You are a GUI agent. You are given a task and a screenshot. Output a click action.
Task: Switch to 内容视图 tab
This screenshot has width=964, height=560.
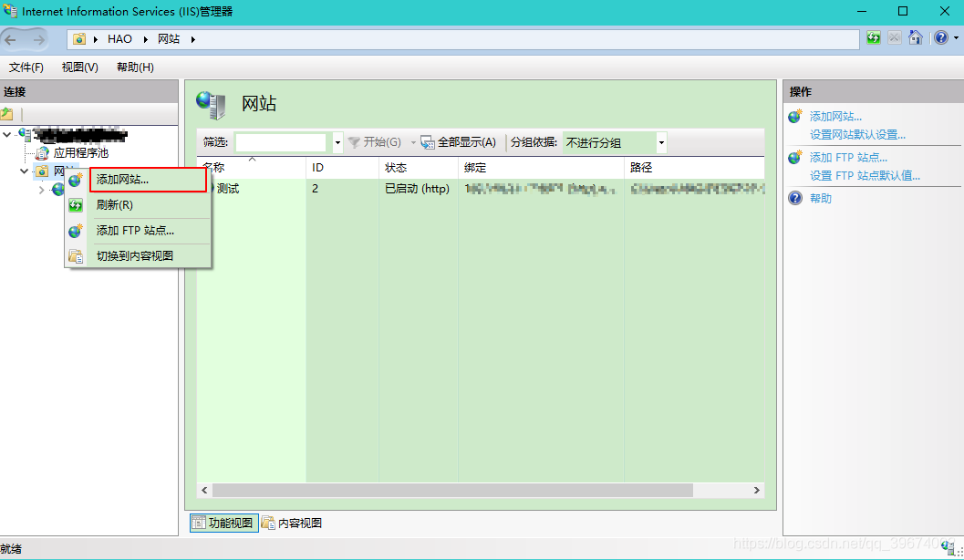(293, 524)
